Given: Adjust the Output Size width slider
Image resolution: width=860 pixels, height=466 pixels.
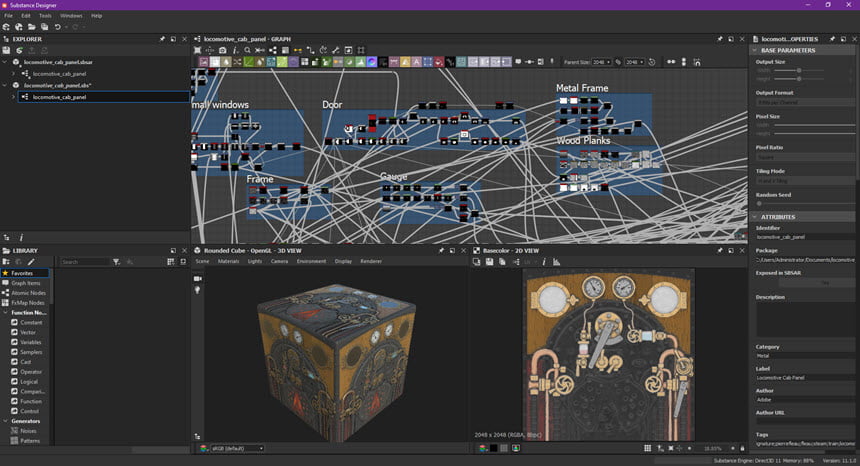Looking at the screenshot, I should pyautogui.click(x=799, y=70).
